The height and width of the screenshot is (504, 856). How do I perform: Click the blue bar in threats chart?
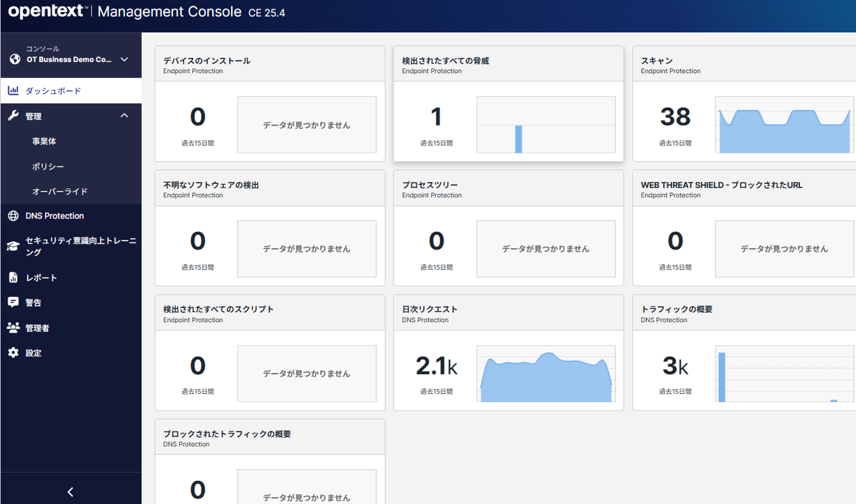pos(518,139)
